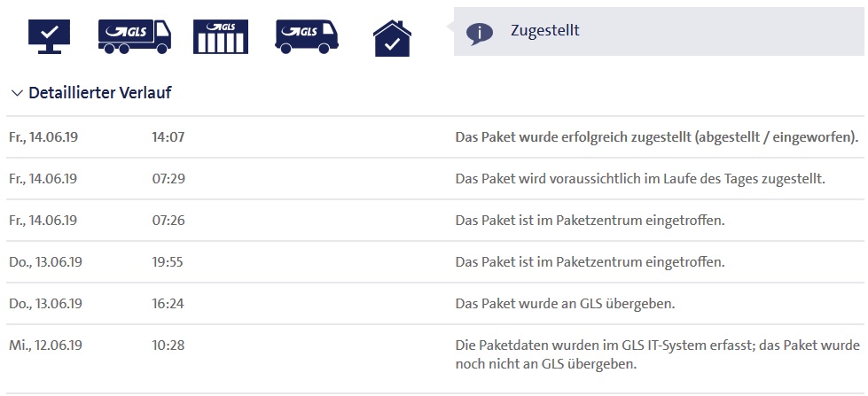Image resolution: width=868 pixels, height=396 pixels.
Task: Click the 19:55 Paketzentrum arrival message
Action: [590, 262]
